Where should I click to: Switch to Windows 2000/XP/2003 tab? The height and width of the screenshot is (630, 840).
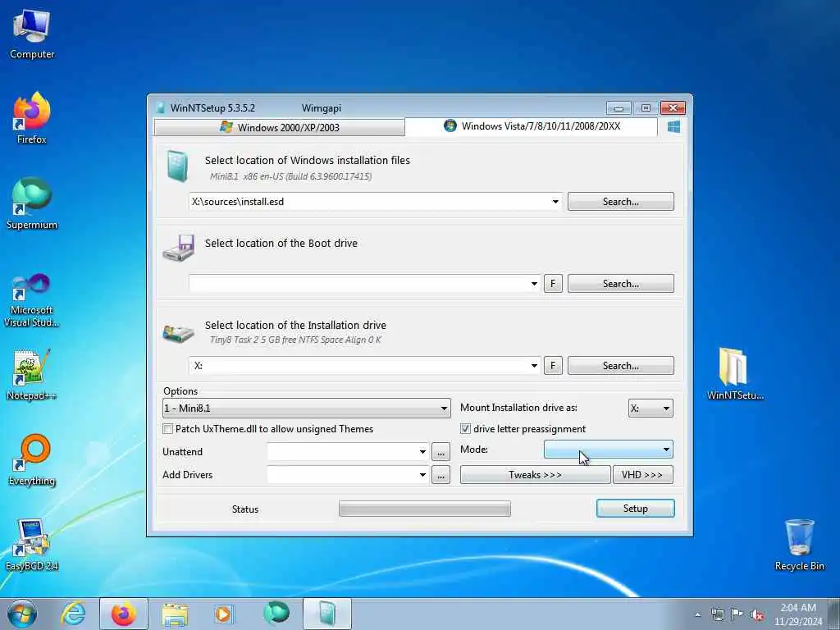tap(279, 127)
